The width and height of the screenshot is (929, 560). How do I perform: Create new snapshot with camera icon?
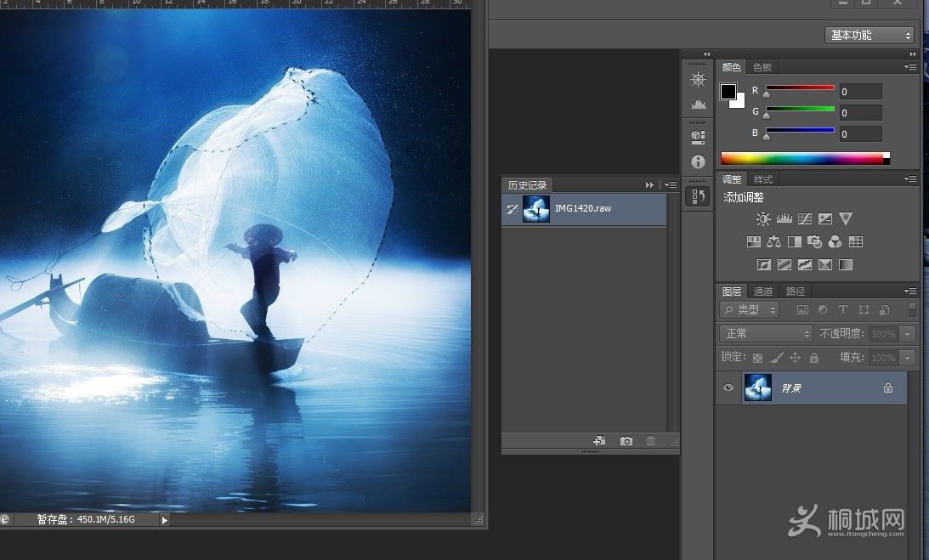pyautogui.click(x=626, y=441)
